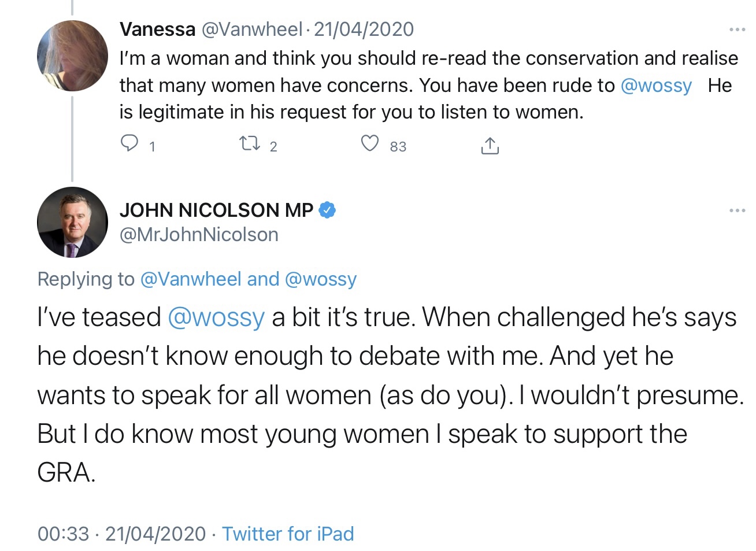The width and height of the screenshot is (756, 551).
Task: Click @wossy in the Replying to line
Action: click(321, 279)
